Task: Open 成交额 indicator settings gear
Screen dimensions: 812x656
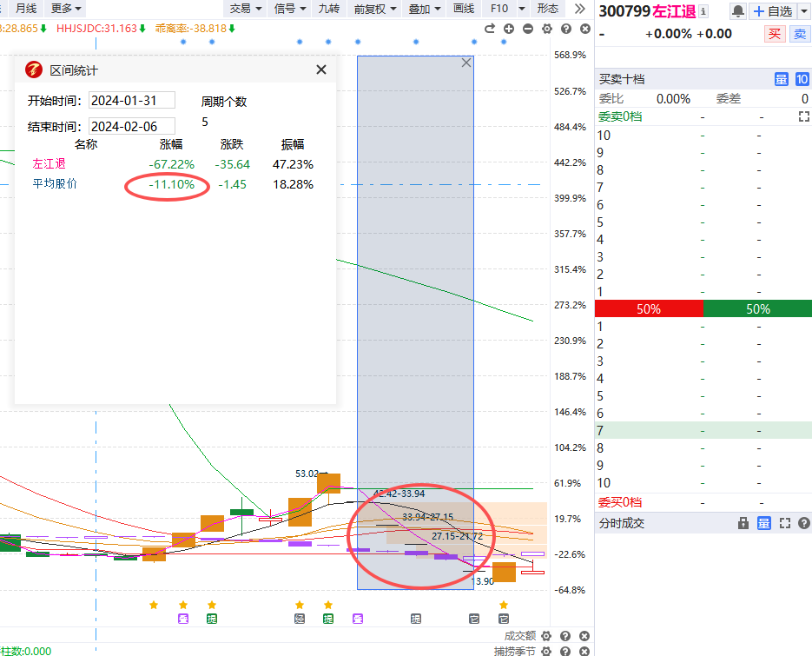Action: tap(546, 636)
